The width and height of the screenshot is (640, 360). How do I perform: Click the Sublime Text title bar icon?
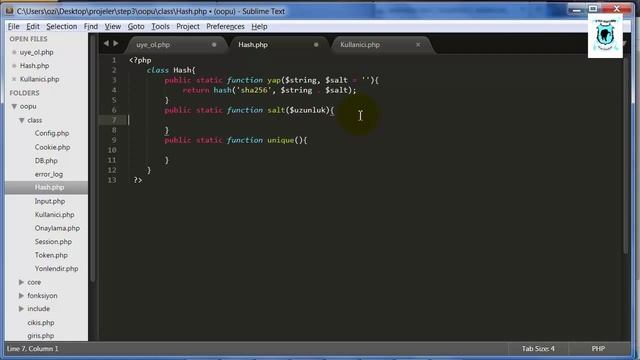pos(9,11)
